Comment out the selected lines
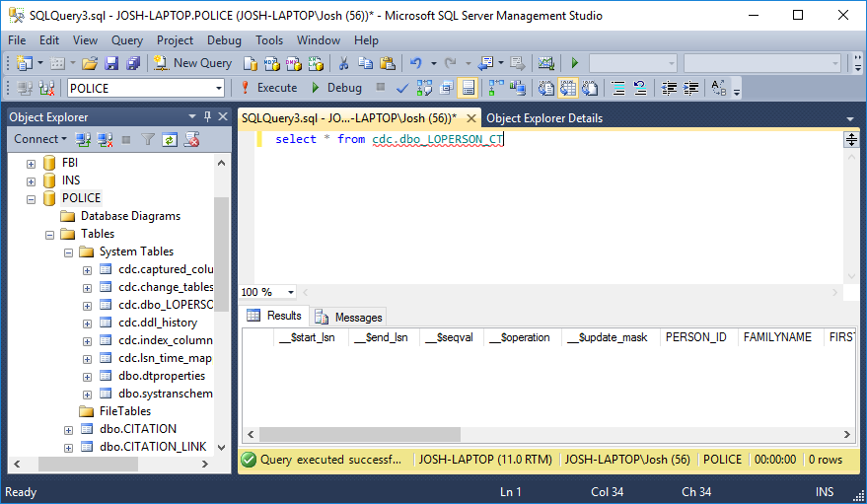Image resolution: width=867 pixels, height=504 pixels. click(618, 88)
